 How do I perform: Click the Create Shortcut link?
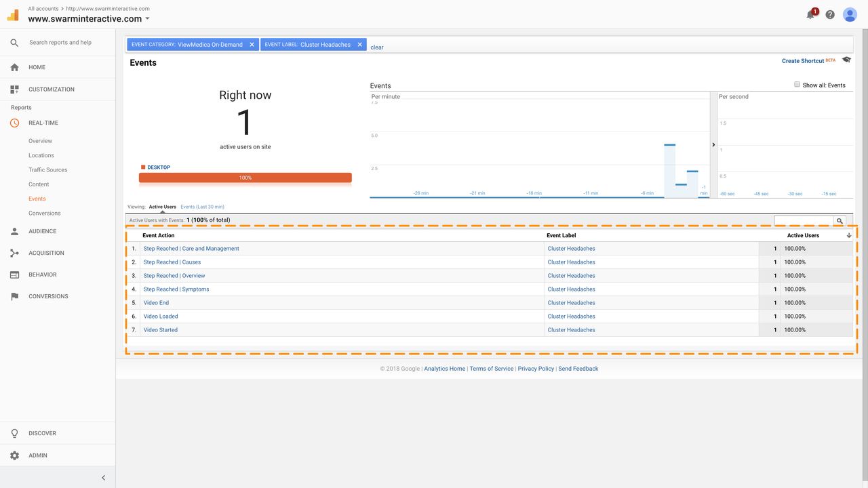803,61
